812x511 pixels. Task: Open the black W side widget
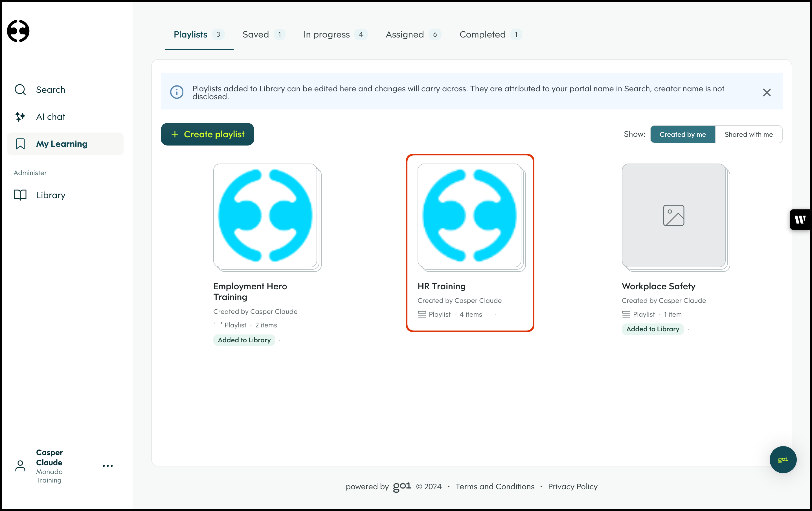tap(800, 220)
